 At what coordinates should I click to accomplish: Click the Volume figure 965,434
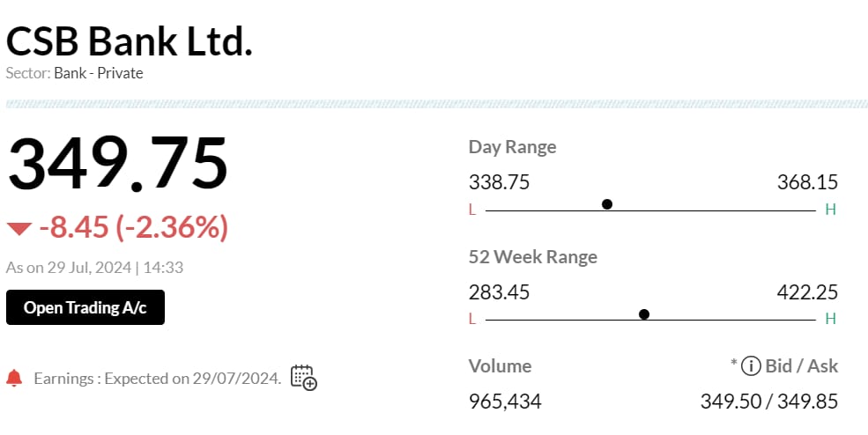(505, 402)
